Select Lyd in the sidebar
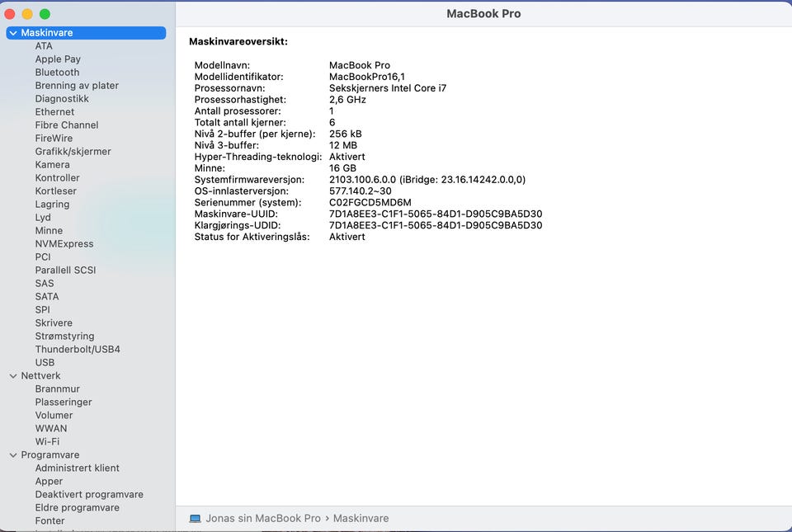792x532 pixels. 43,217
